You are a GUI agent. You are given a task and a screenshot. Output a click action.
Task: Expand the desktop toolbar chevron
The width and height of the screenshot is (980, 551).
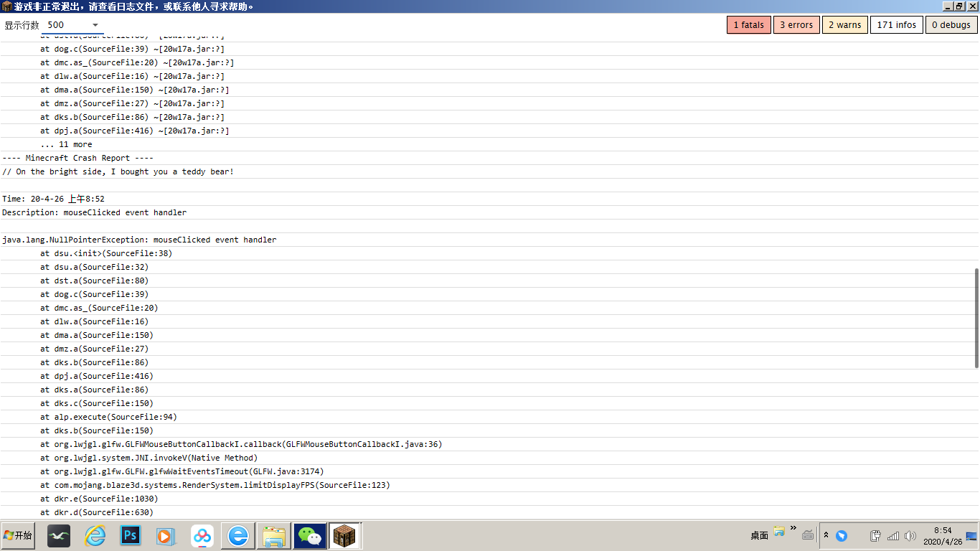(793, 529)
